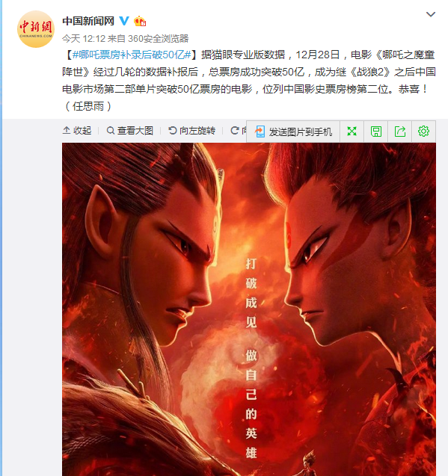The width and height of the screenshot is (448, 476).
Task: Open the 今天 12:12 timestamp link
Action: [84, 39]
